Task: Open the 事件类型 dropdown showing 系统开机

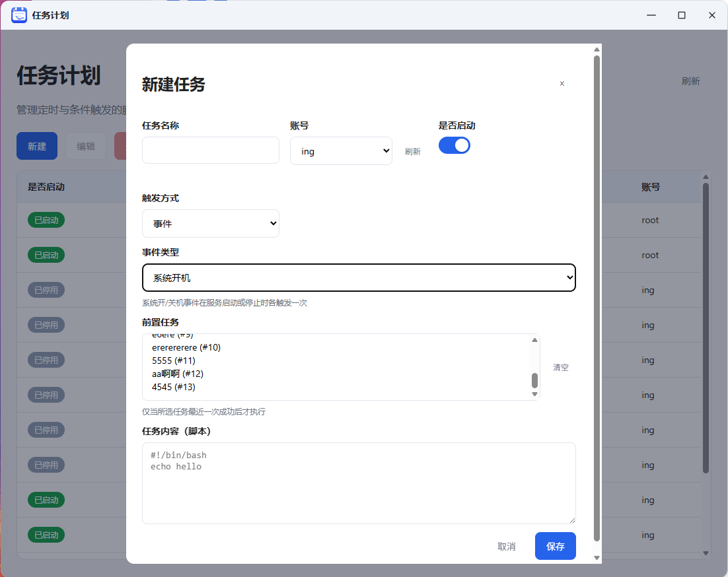Action: pyautogui.click(x=359, y=277)
